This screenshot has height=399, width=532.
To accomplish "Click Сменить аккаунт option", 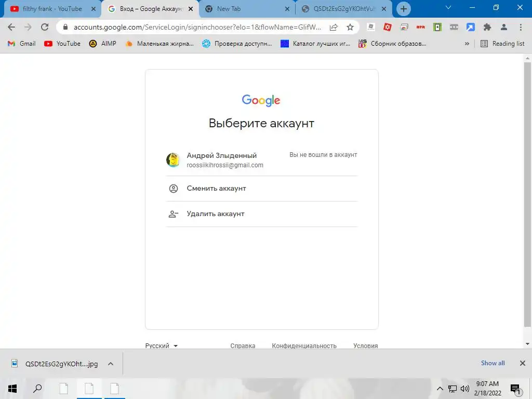I will click(262, 189).
